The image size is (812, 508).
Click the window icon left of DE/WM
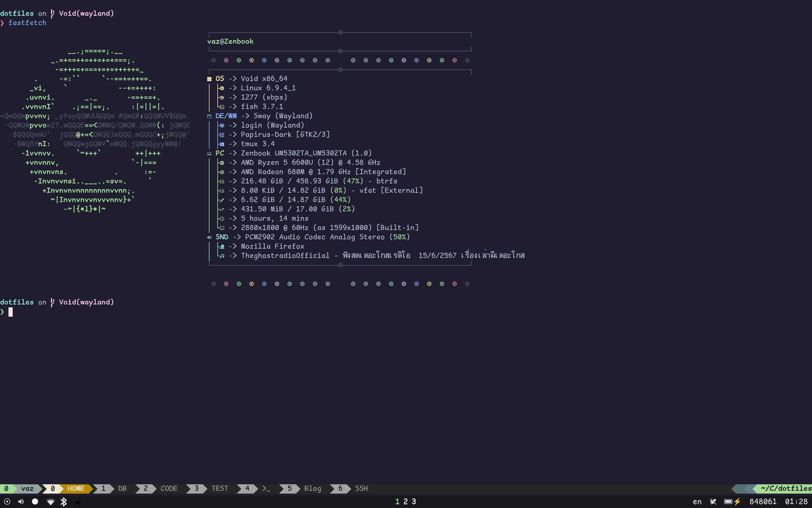point(209,116)
